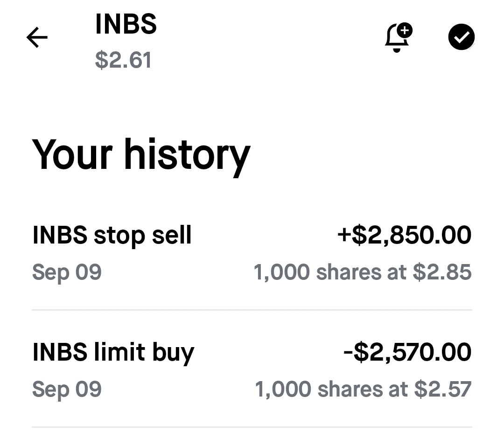Viewport: 504px width, 432px height.
Task: Tap the $2.57 per-share buy price
Action: point(442,390)
